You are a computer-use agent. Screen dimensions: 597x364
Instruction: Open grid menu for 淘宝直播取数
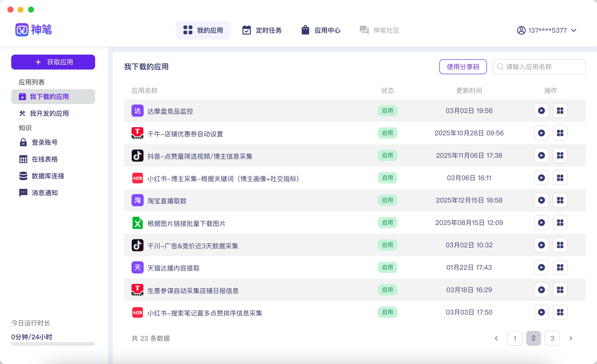coord(560,200)
